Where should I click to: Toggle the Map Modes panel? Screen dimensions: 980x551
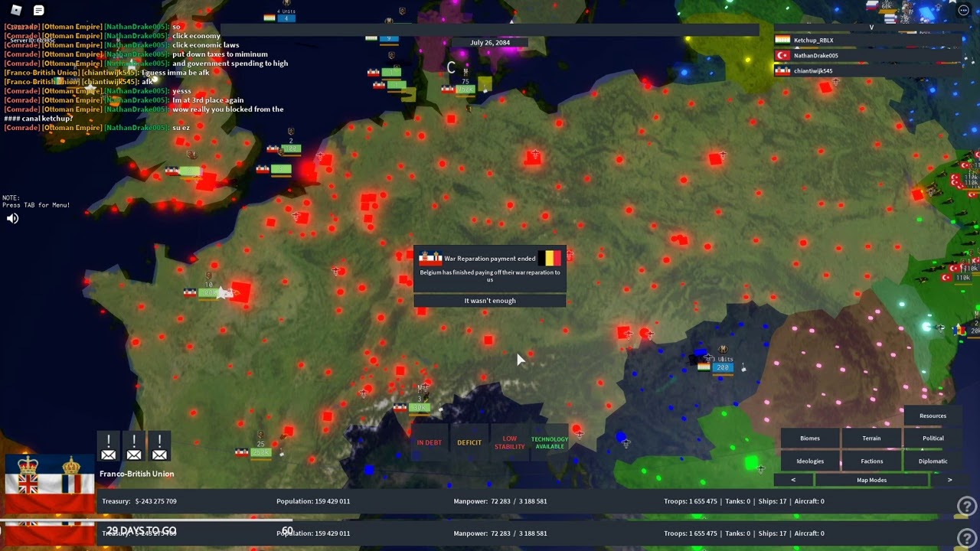point(871,480)
